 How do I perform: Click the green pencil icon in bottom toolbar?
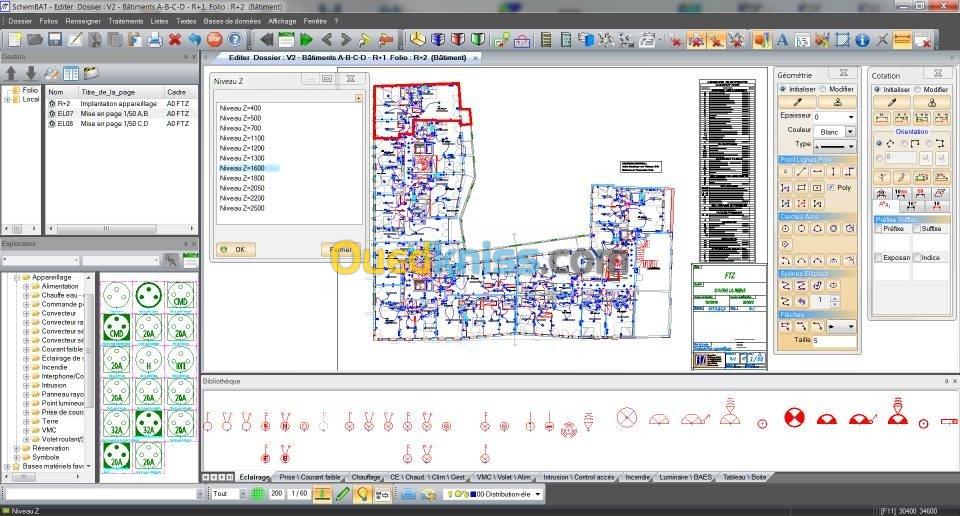coord(342,493)
